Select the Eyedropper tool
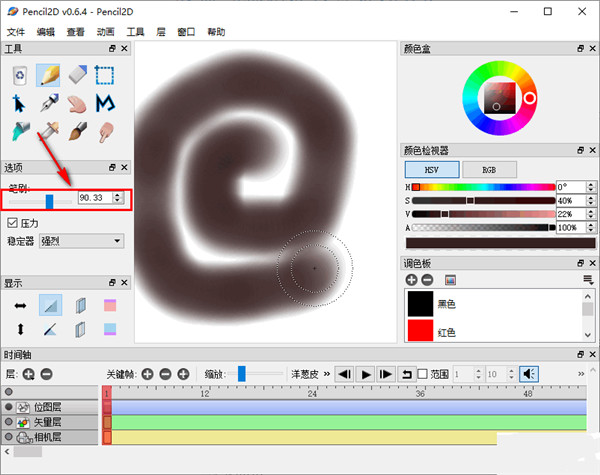Image resolution: width=600 pixels, height=475 pixels. tap(48, 132)
